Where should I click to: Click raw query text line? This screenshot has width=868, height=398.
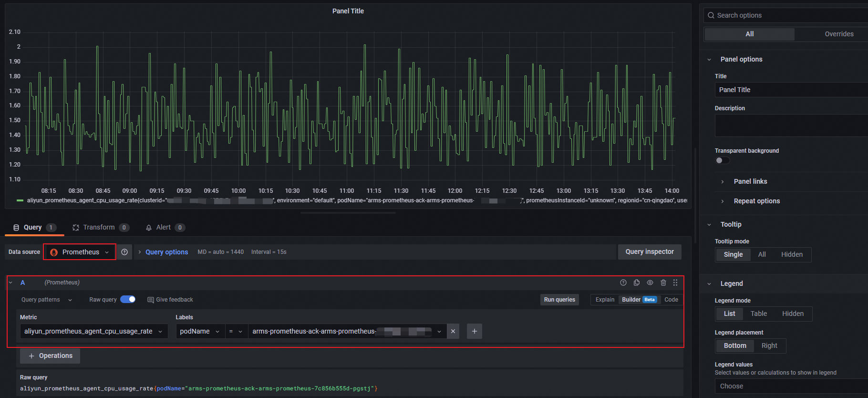point(199,388)
